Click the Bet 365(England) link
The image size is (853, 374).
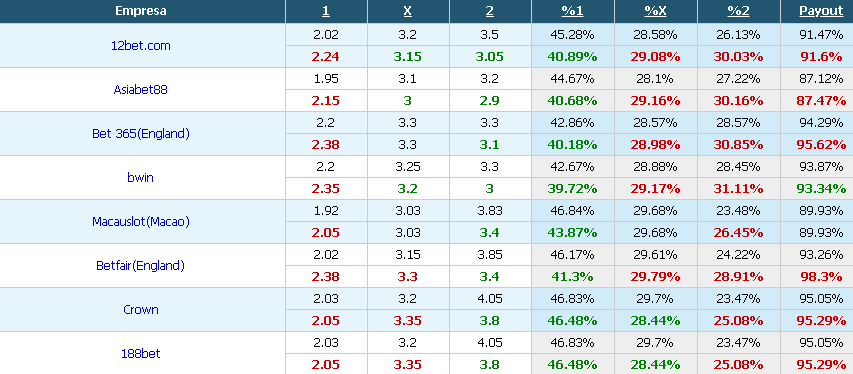[140, 134]
